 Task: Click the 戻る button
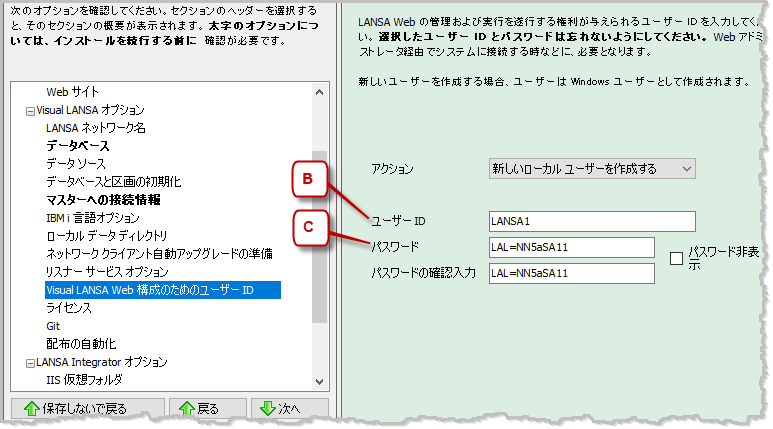(208, 408)
